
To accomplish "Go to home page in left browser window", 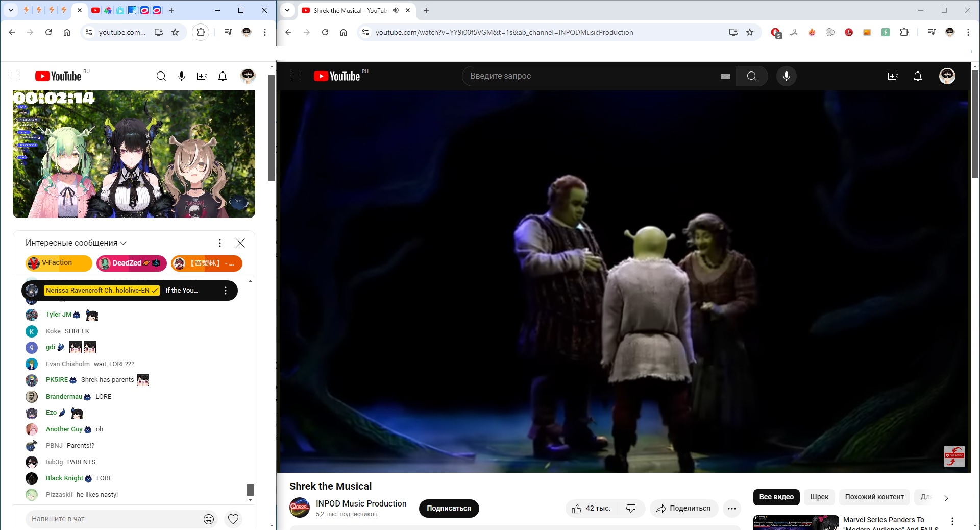I will coord(67,32).
